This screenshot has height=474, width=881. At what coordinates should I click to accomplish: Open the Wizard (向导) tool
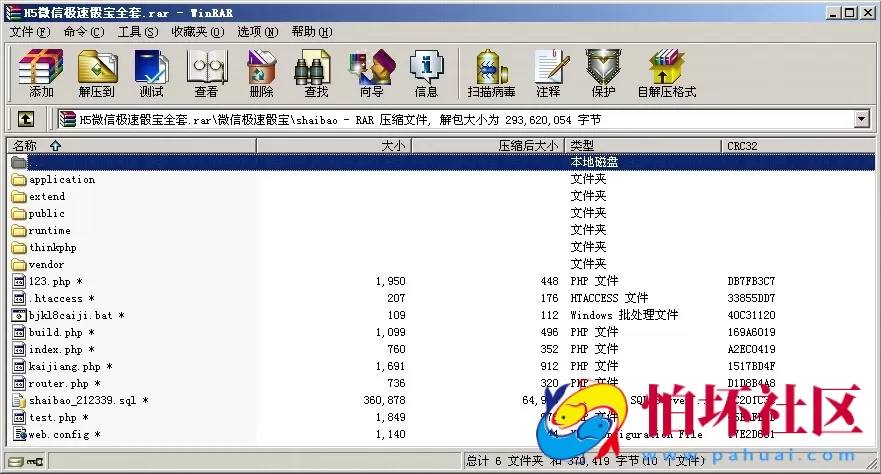click(x=371, y=73)
